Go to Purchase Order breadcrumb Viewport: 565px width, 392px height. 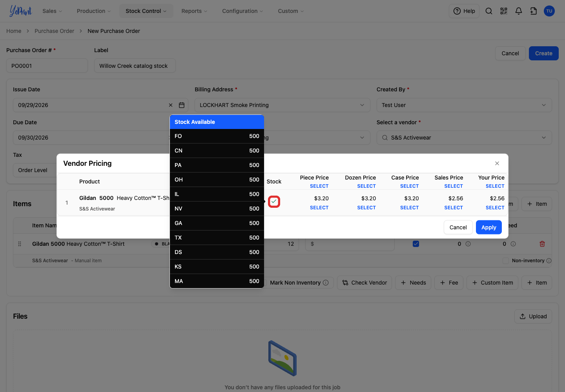tap(54, 31)
